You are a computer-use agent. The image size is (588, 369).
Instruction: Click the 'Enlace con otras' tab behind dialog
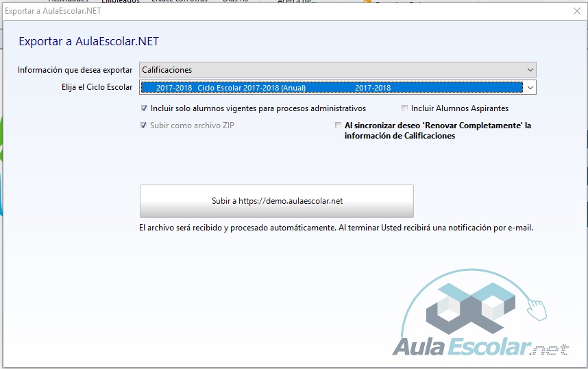(x=179, y=2)
